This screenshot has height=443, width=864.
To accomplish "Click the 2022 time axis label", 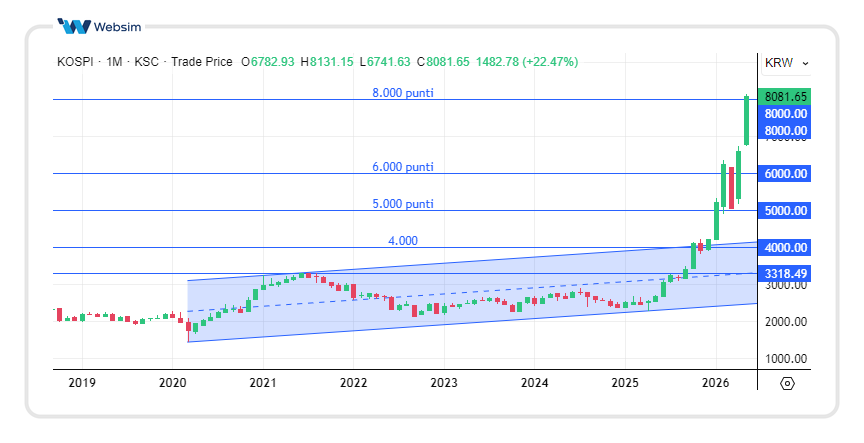I will (353, 382).
